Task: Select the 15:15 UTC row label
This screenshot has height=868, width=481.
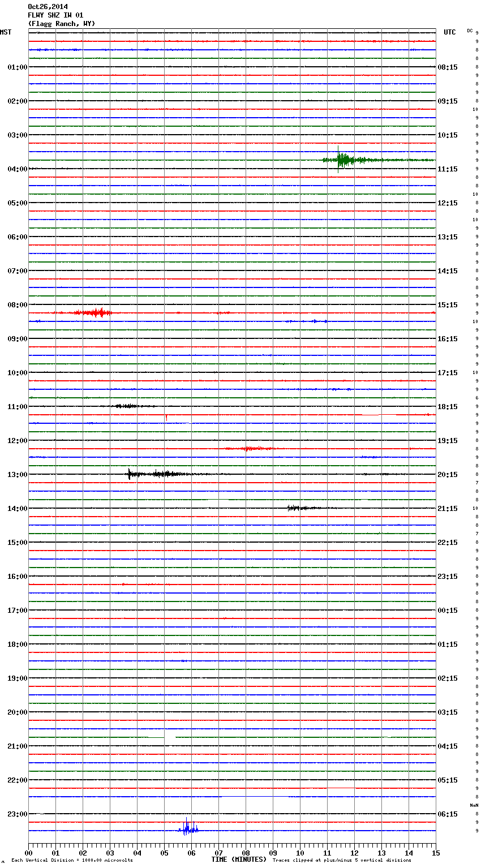Action: coord(448,305)
